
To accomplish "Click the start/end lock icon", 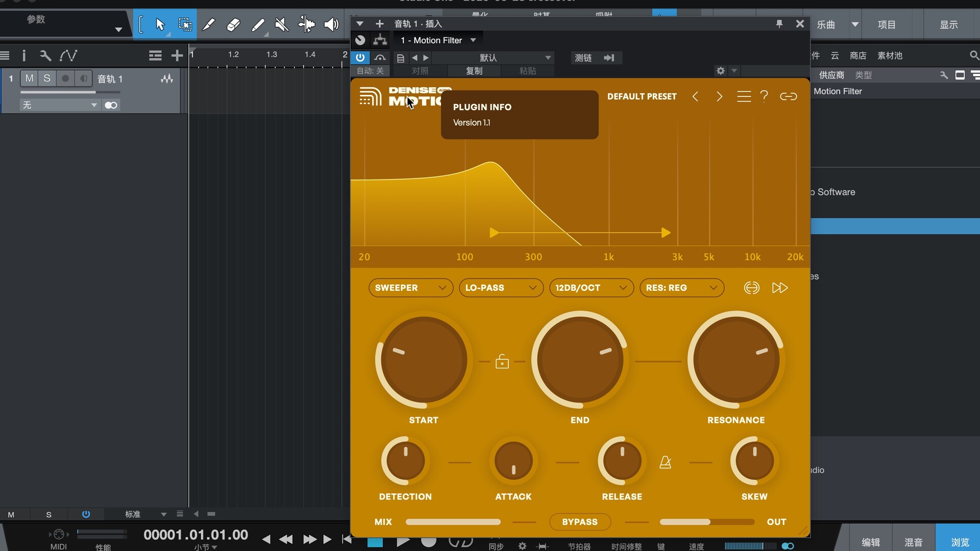I will click(x=502, y=362).
